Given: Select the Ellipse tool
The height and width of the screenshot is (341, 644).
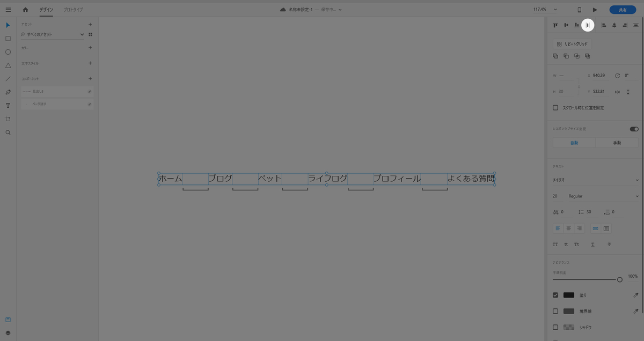Looking at the screenshot, I should click(x=8, y=51).
